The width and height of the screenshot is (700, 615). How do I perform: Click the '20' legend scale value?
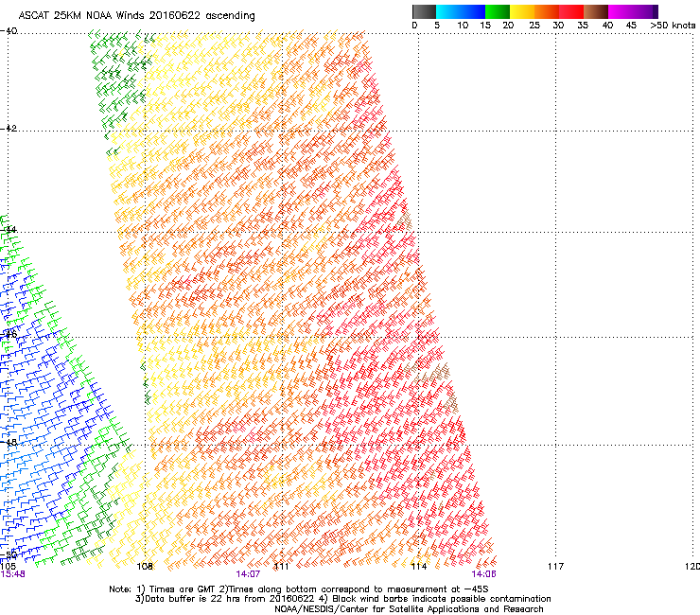pyautogui.click(x=508, y=26)
